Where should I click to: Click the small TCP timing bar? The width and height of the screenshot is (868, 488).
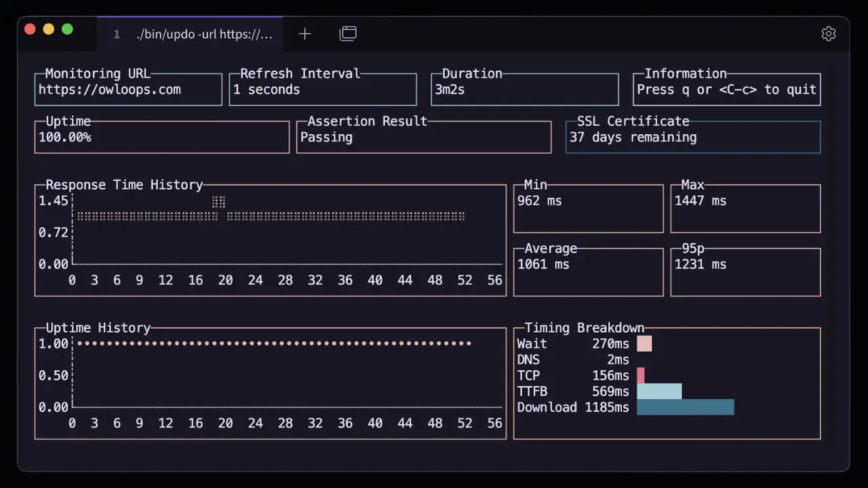[x=641, y=375]
